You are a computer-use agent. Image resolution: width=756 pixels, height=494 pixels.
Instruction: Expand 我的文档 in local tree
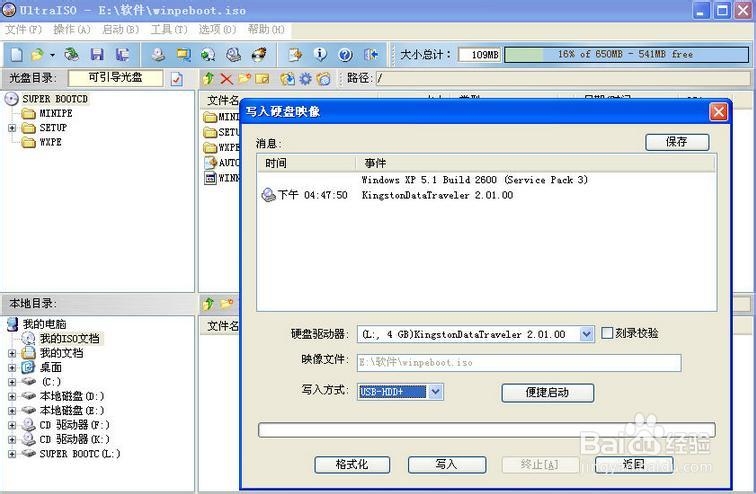(12, 353)
